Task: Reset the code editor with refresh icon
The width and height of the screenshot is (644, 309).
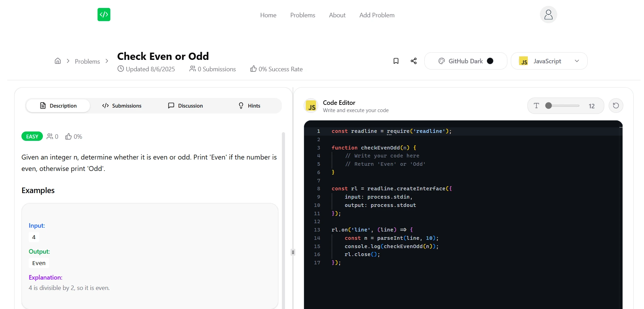Action: (x=616, y=106)
